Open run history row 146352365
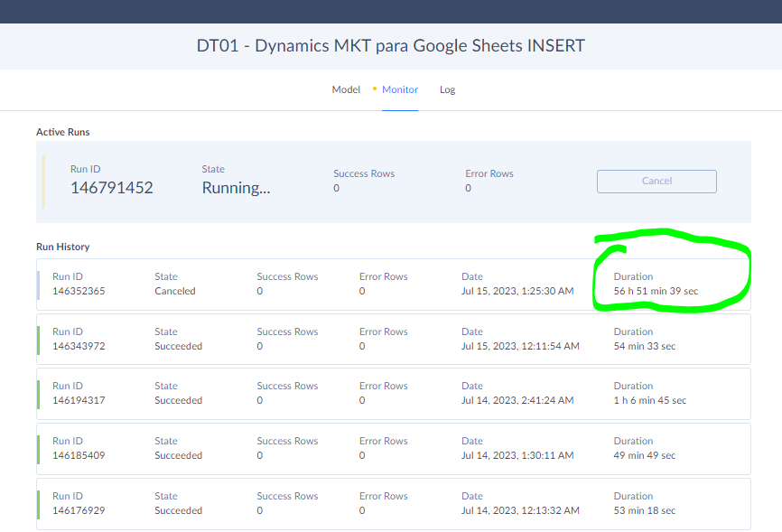This screenshot has height=532, width=782. pyautogui.click(x=394, y=285)
